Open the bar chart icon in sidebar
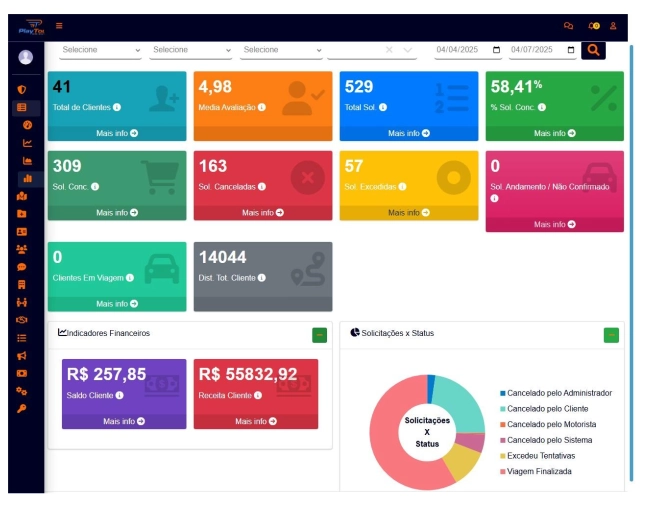This screenshot has height=508, width=648. point(26,178)
